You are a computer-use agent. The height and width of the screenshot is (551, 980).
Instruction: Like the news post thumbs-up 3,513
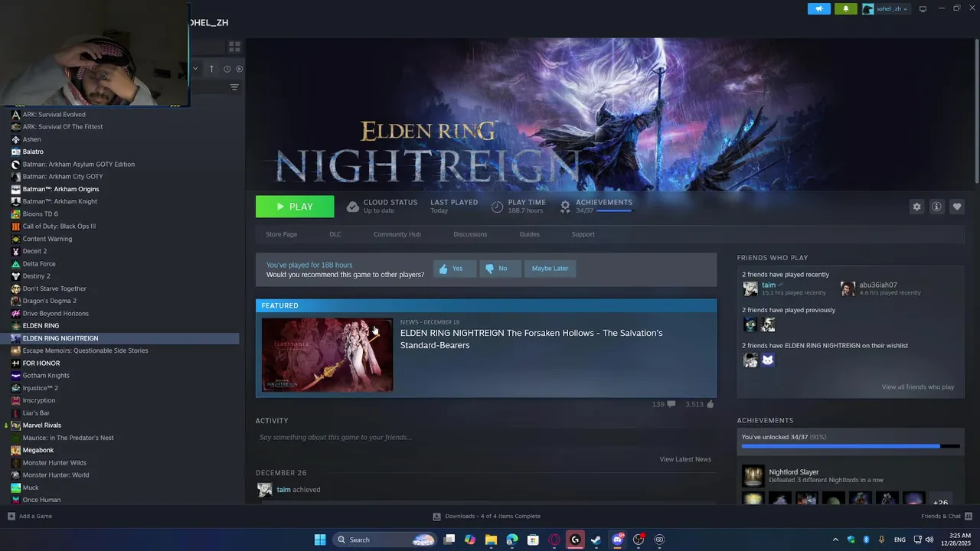coord(710,404)
